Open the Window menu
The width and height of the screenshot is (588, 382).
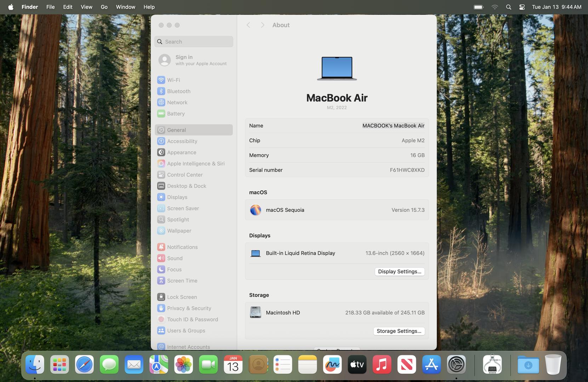click(x=125, y=7)
